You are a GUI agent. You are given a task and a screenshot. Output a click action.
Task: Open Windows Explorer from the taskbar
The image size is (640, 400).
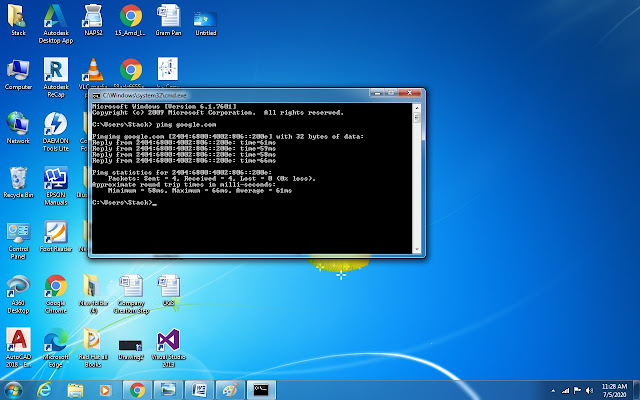[x=75, y=391]
